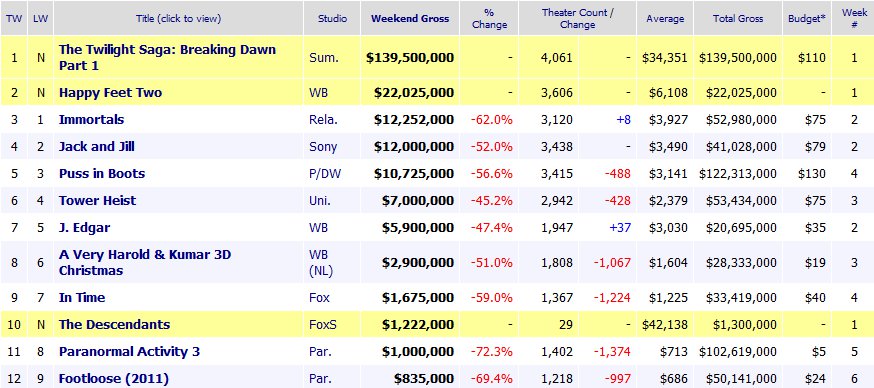Click the Studio column header
This screenshot has height=388, width=874.
[332, 18]
